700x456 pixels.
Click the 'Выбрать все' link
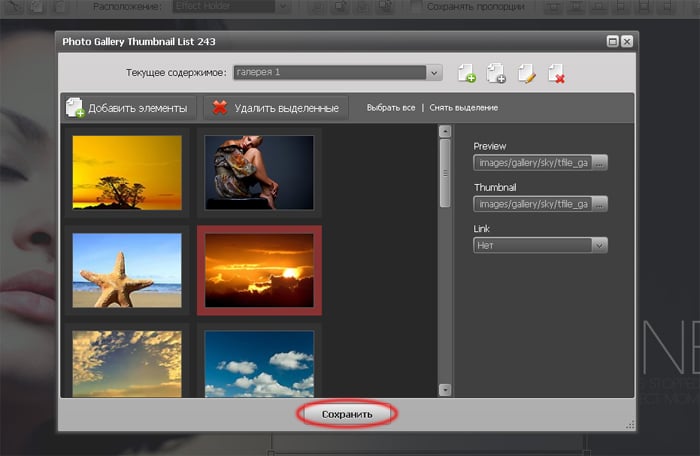(x=391, y=108)
